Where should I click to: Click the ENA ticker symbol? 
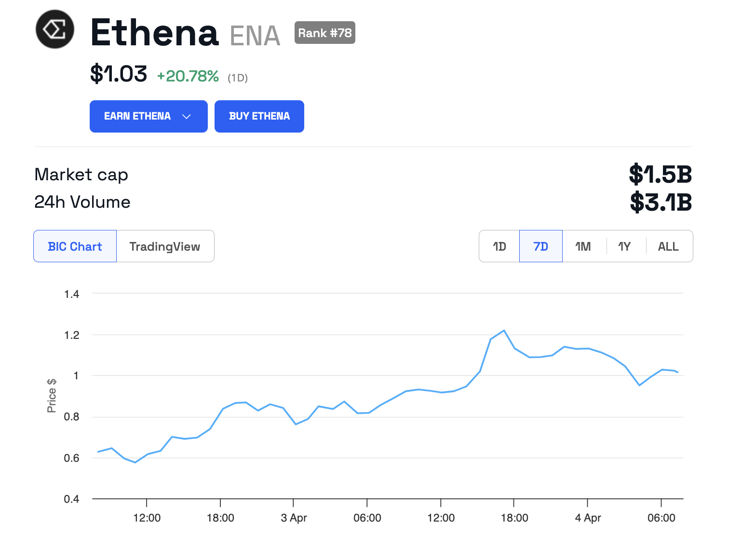tap(255, 36)
